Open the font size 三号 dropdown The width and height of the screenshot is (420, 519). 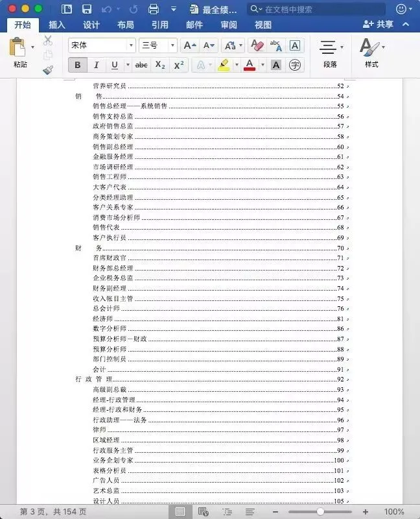click(172, 45)
